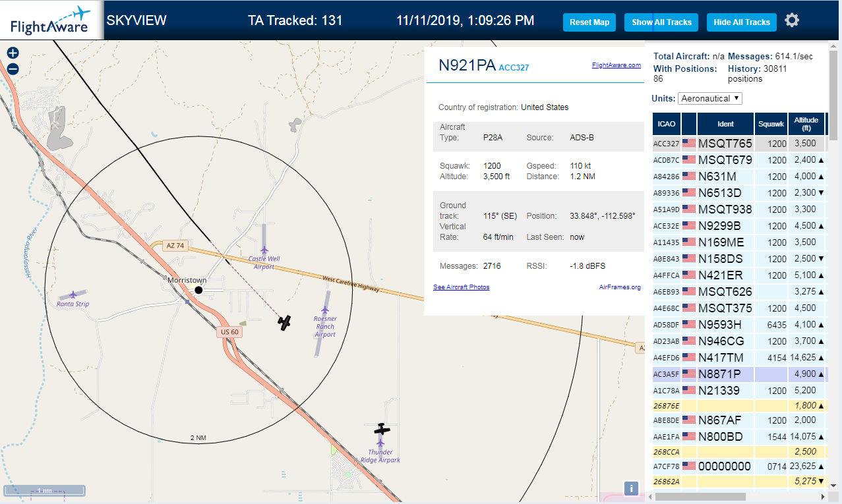842x504 pixels.
Task: Click the Thunder Ridge Airpark marker
Action: 380,444
